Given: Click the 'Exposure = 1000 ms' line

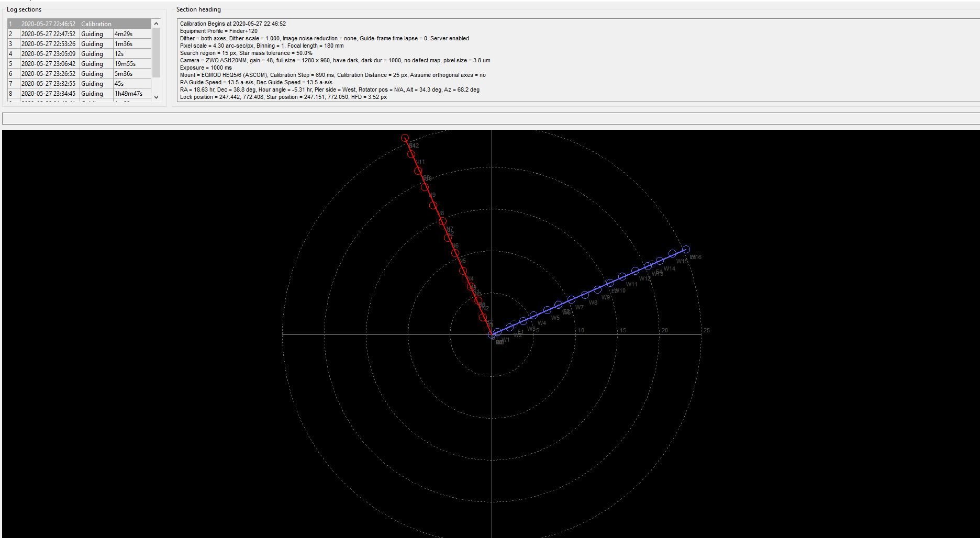Looking at the screenshot, I should point(206,68).
